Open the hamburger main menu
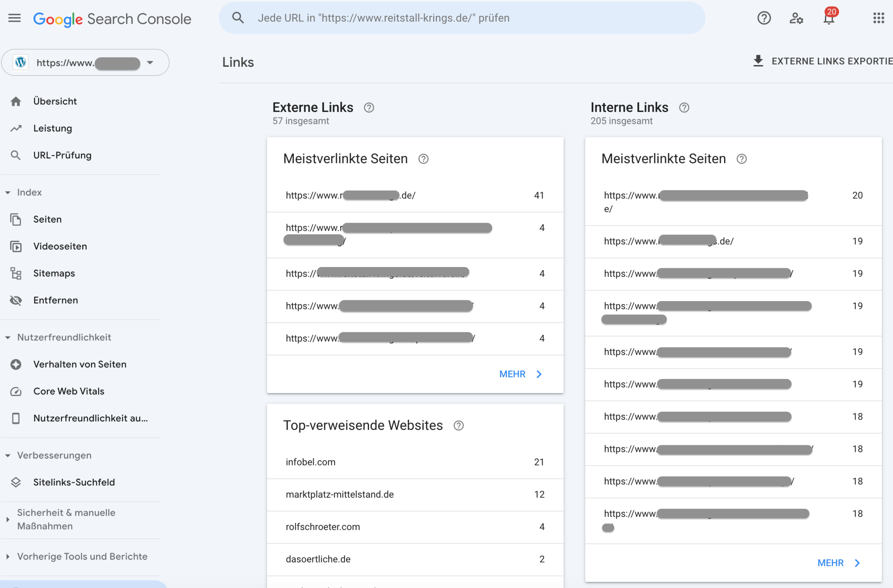Image resolution: width=893 pixels, height=588 pixels. pyautogui.click(x=15, y=18)
